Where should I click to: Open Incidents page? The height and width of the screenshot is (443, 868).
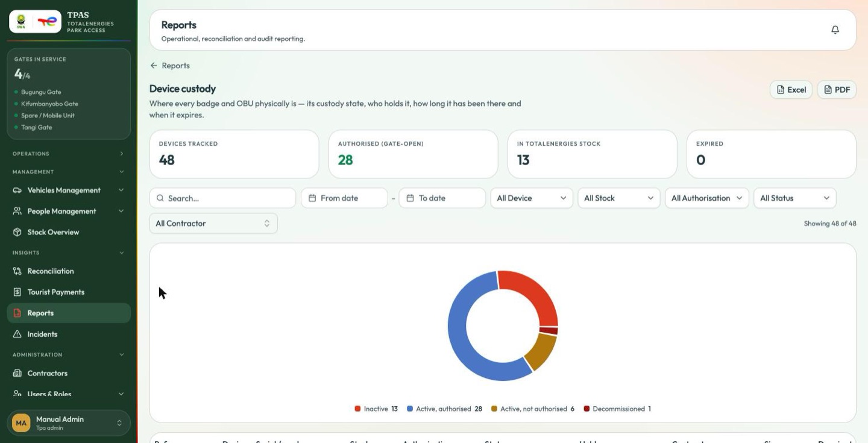[69, 335]
